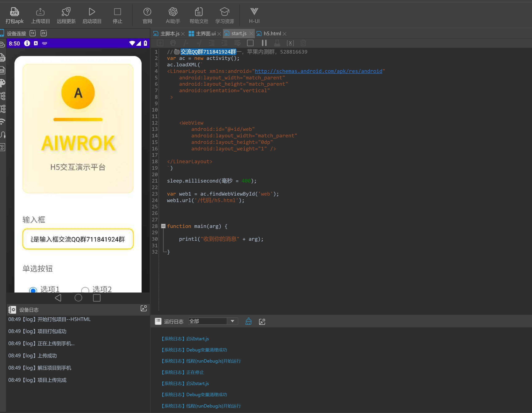Screen dimensions: 532x413
Task: Open 帮助文档 help documentation
Action: tap(199, 15)
